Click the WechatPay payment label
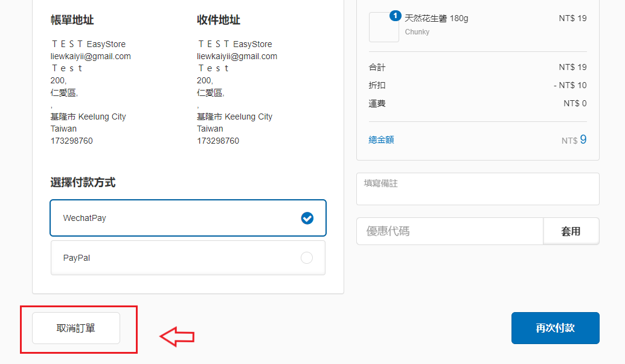 pyautogui.click(x=85, y=218)
